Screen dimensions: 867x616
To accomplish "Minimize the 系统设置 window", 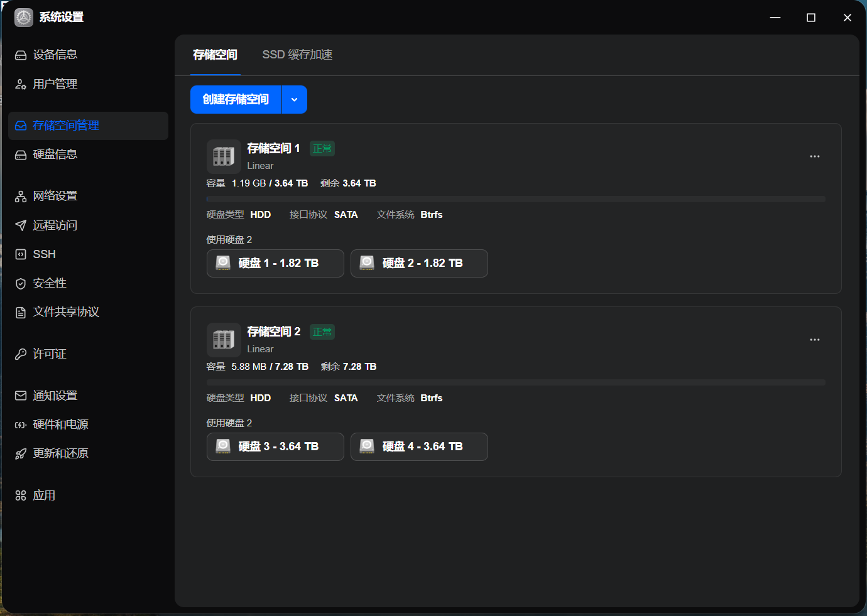I will 775,18.
